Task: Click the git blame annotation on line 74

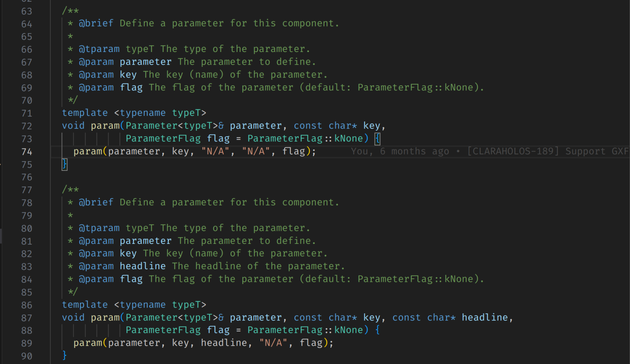Action: click(490, 152)
